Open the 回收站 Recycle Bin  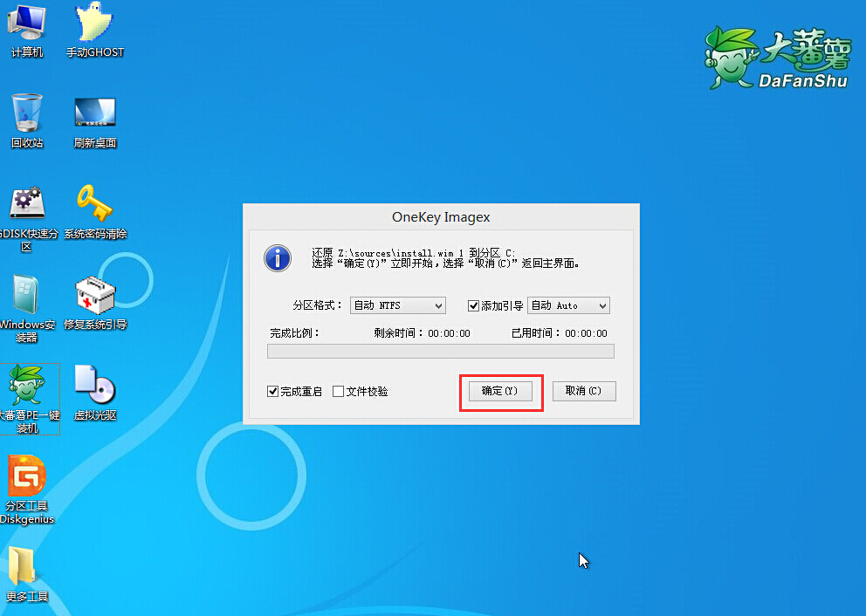26,118
